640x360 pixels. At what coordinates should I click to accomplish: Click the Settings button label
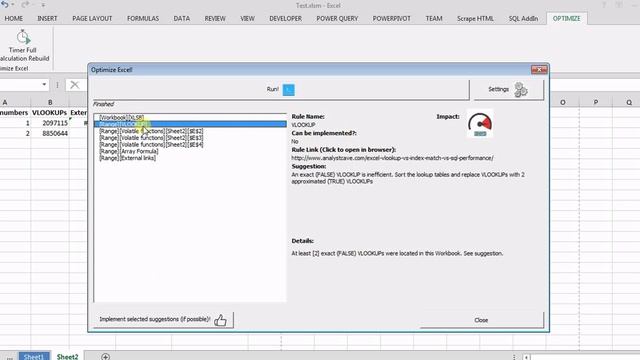pyautogui.click(x=498, y=89)
